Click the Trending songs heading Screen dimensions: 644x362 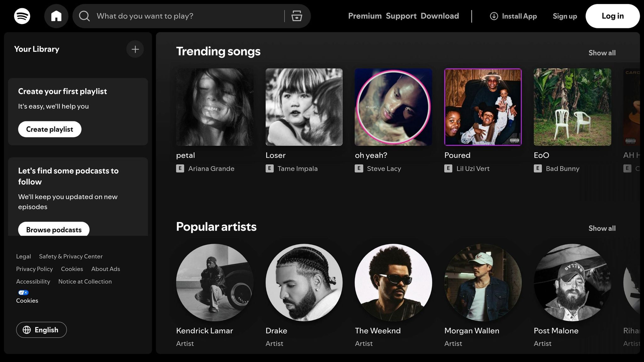(x=218, y=51)
